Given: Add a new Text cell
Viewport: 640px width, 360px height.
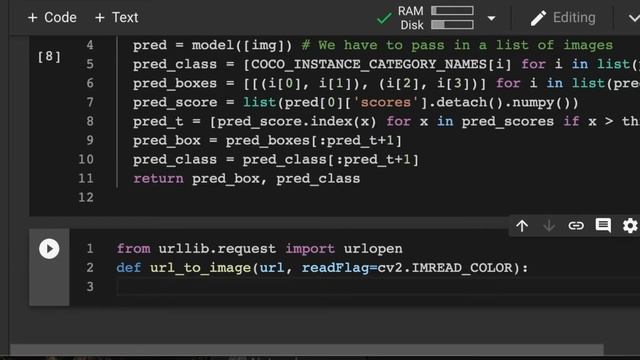Looking at the screenshot, I should coord(116,18).
